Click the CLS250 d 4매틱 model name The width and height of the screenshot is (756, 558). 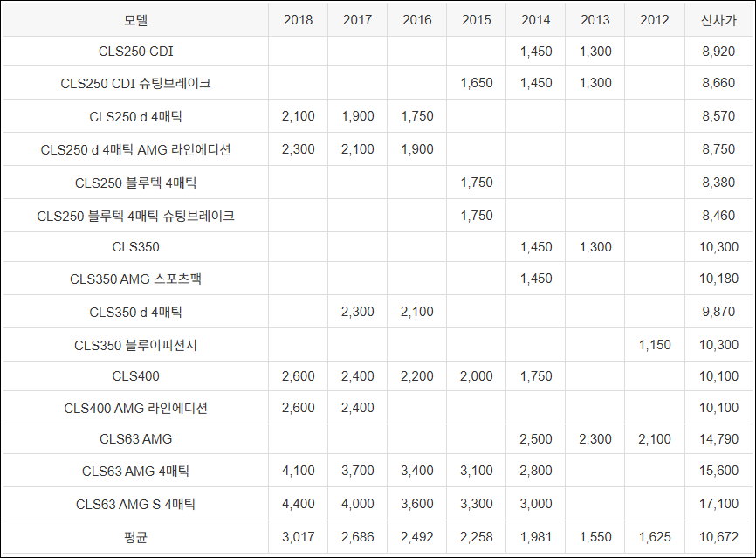click(135, 117)
